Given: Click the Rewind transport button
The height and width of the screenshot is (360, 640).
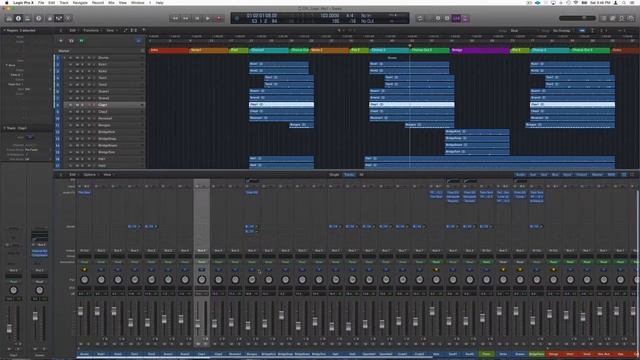Looking at the screenshot, I should (x=175, y=18).
